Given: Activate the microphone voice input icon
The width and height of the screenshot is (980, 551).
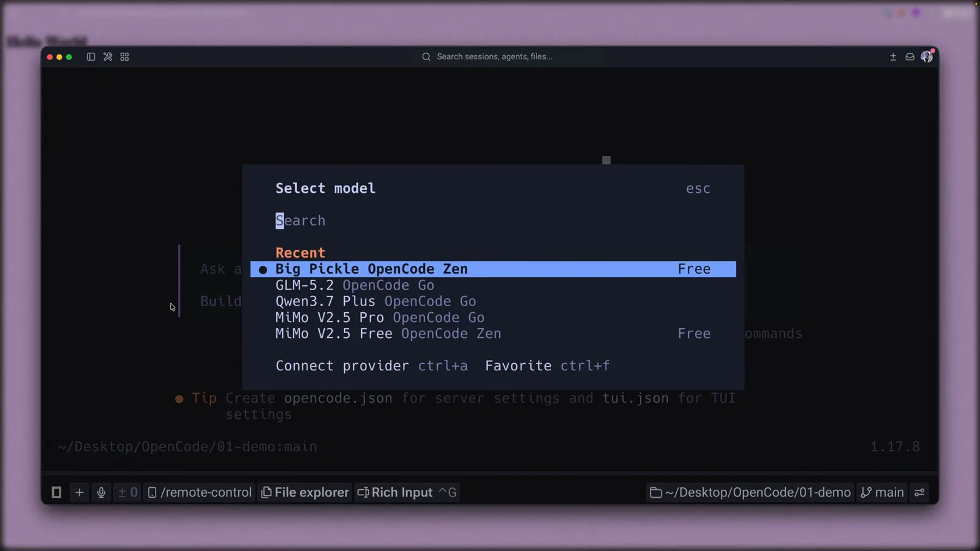Looking at the screenshot, I should pyautogui.click(x=101, y=492).
